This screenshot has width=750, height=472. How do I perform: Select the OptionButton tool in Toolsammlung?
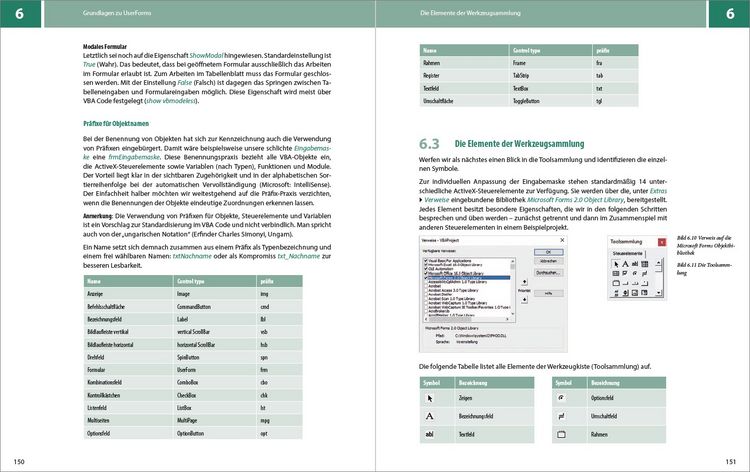tap(635, 274)
